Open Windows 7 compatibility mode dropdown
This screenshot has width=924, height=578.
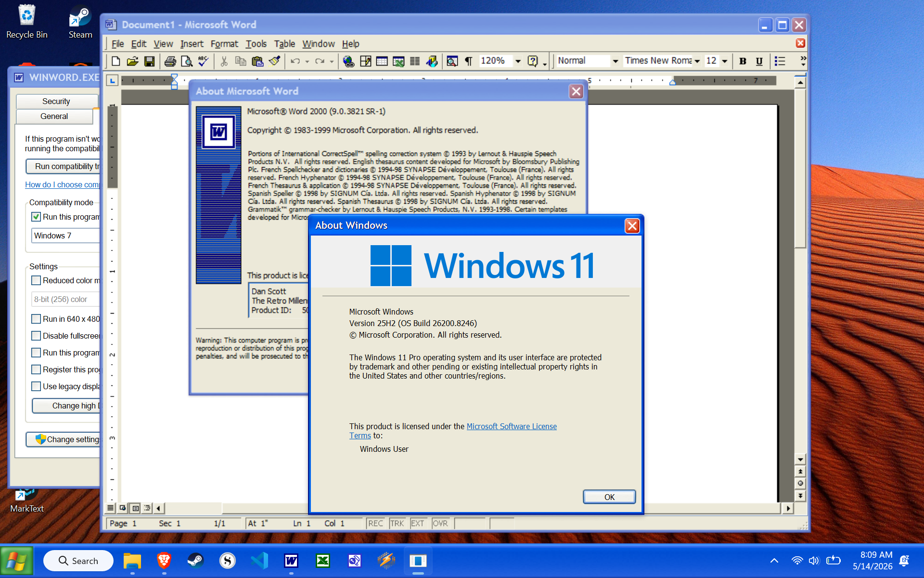tap(66, 236)
